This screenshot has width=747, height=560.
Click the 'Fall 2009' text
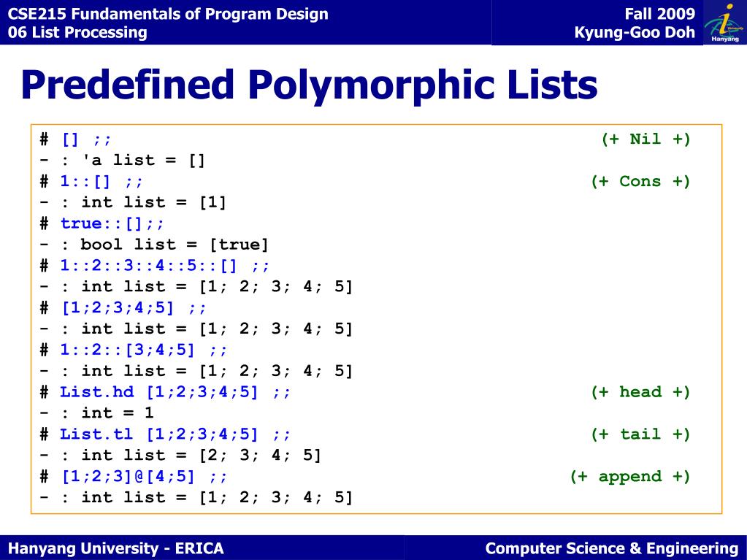coord(660,14)
